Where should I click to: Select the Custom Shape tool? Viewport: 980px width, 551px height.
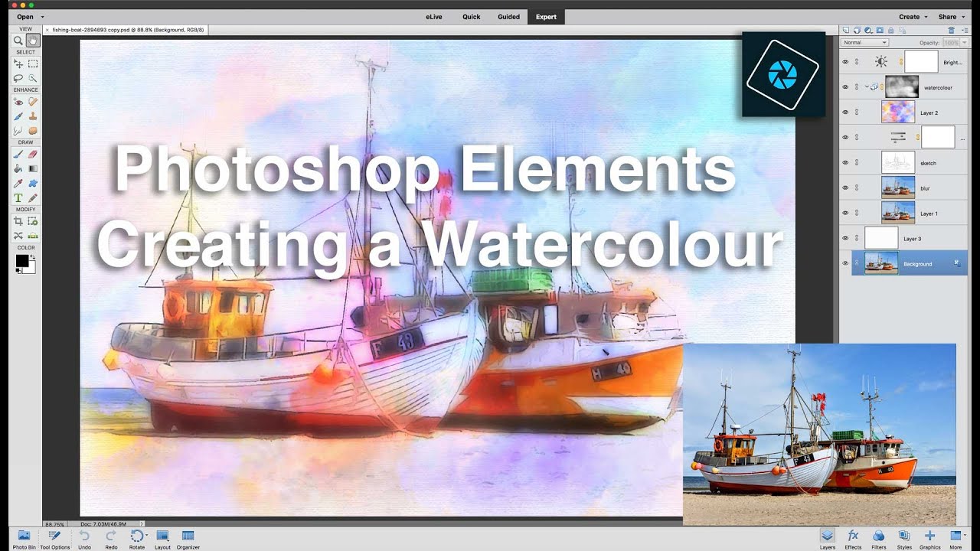[33, 184]
